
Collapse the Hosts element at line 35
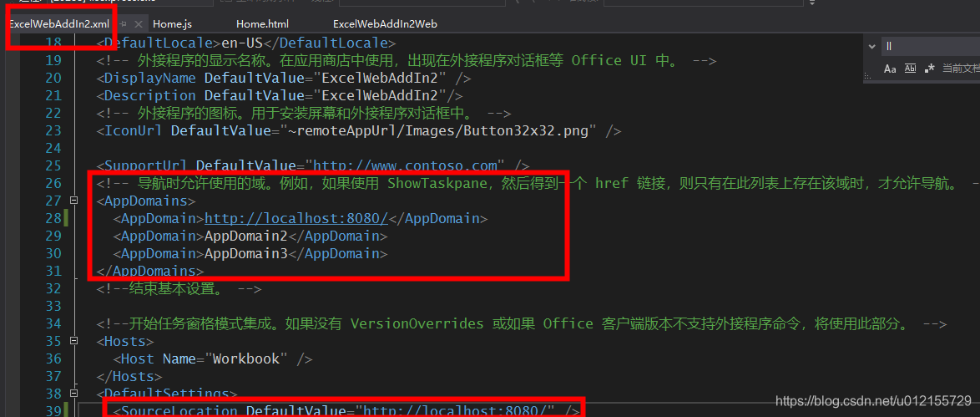click(74, 341)
